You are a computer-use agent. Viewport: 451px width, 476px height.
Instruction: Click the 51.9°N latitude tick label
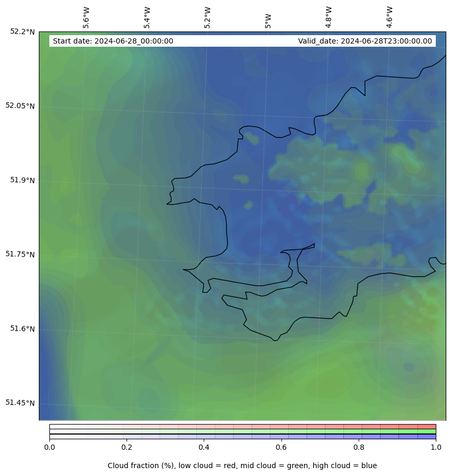pos(22,180)
